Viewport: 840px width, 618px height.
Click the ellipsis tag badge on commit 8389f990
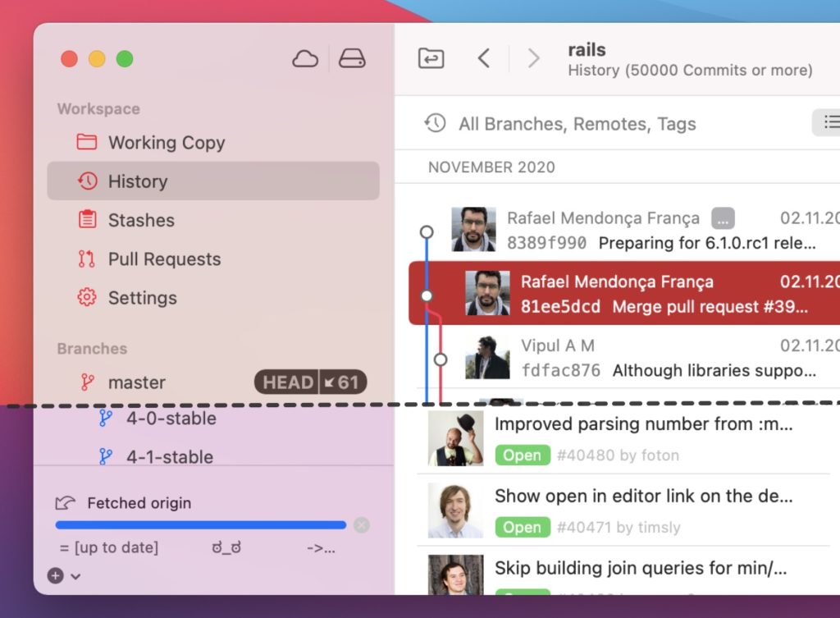point(723,218)
